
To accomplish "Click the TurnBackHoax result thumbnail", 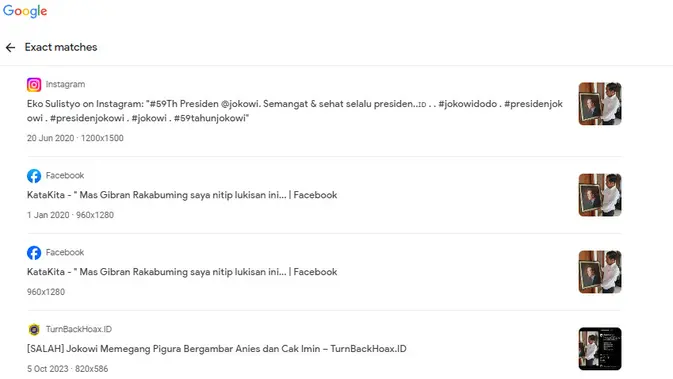I will (600, 349).
